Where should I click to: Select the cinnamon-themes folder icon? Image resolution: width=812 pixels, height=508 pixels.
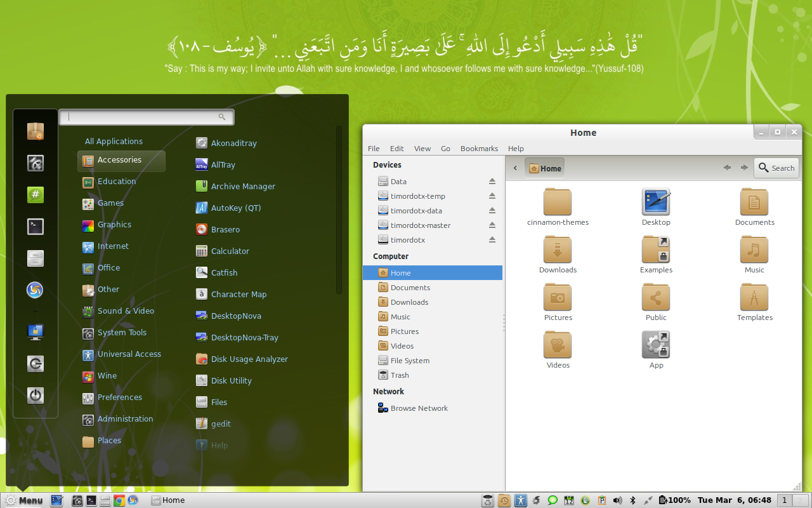(558, 202)
